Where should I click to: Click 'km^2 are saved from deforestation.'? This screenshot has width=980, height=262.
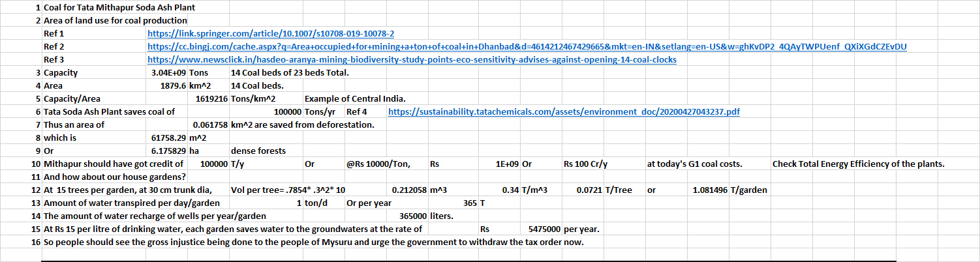click(302, 124)
